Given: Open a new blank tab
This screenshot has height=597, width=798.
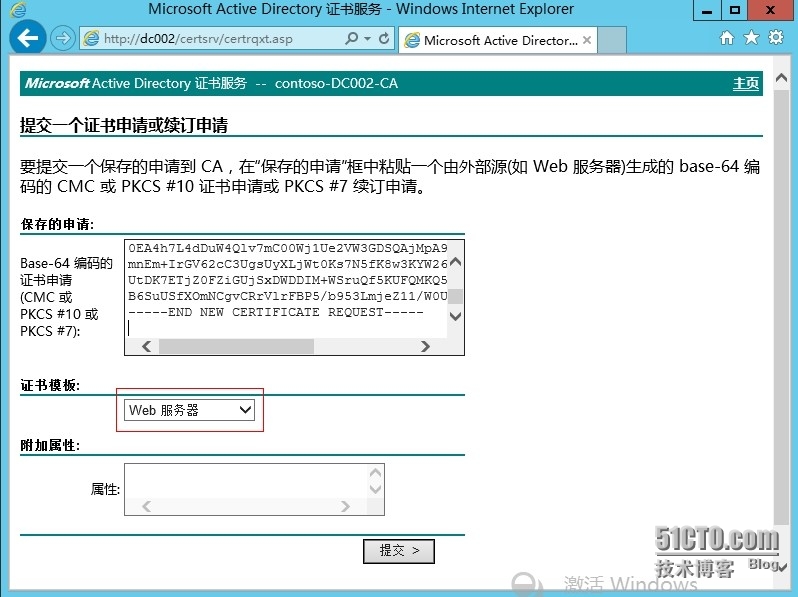Looking at the screenshot, I should coord(612,40).
